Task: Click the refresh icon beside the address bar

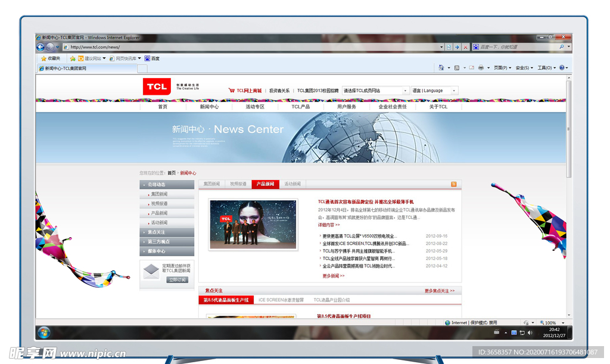Action: click(x=449, y=47)
